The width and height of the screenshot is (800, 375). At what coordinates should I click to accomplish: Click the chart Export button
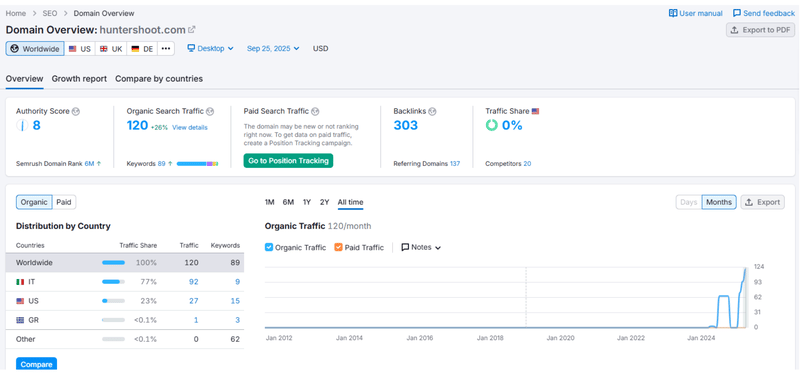tap(763, 202)
